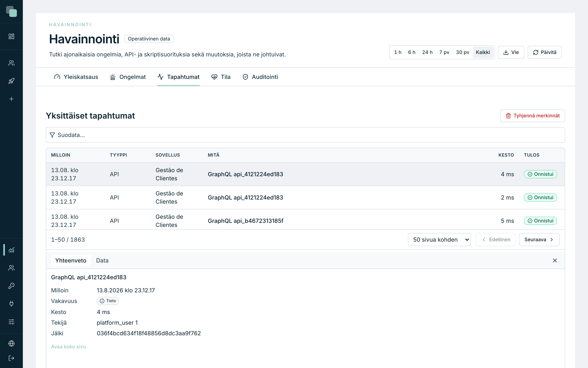Image resolution: width=588 pixels, height=368 pixels.
Task: Click the plus icon in sidebar
Action: (11, 99)
